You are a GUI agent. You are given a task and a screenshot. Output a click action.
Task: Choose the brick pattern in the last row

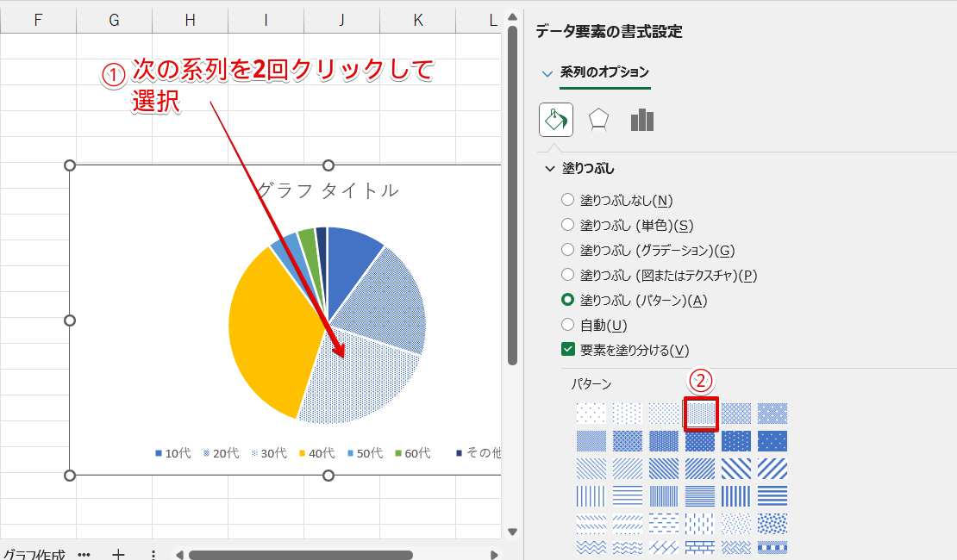(700, 547)
